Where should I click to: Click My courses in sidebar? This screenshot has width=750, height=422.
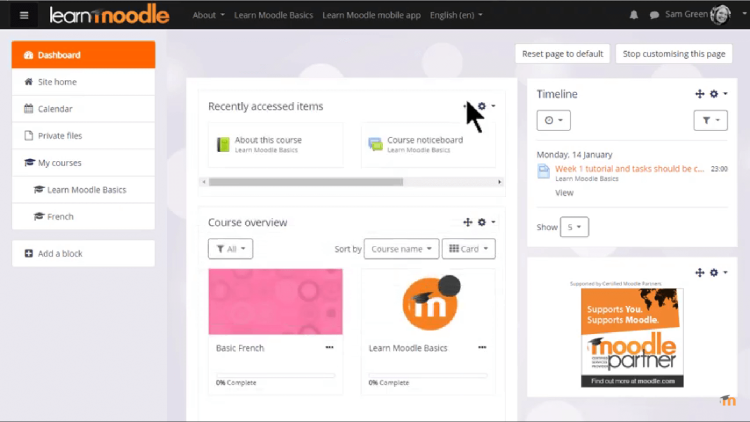(83, 163)
